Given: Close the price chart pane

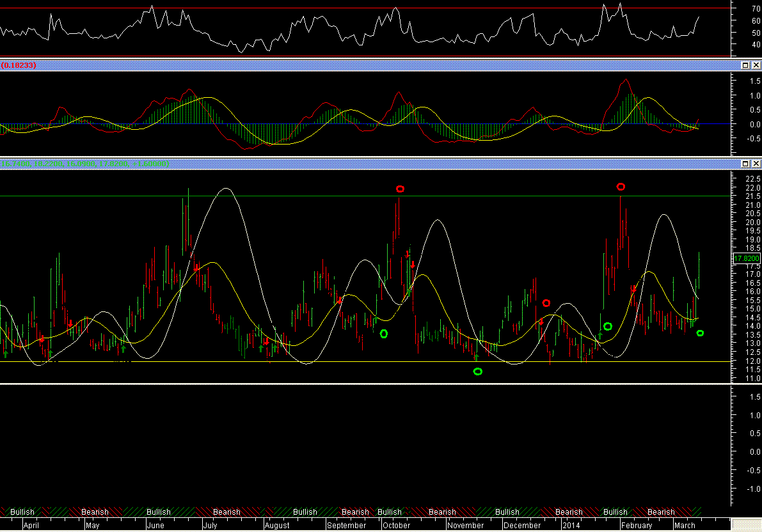Looking at the screenshot, I should [756, 164].
